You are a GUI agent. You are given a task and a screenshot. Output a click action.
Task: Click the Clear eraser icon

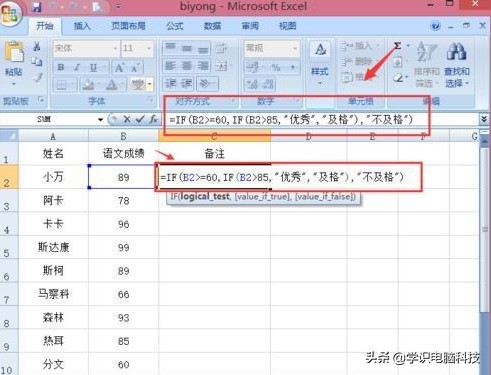pyautogui.click(x=398, y=78)
